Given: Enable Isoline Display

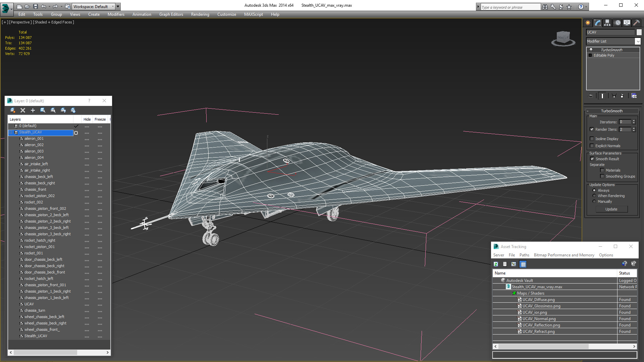Looking at the screenshot, I should 592,139.
